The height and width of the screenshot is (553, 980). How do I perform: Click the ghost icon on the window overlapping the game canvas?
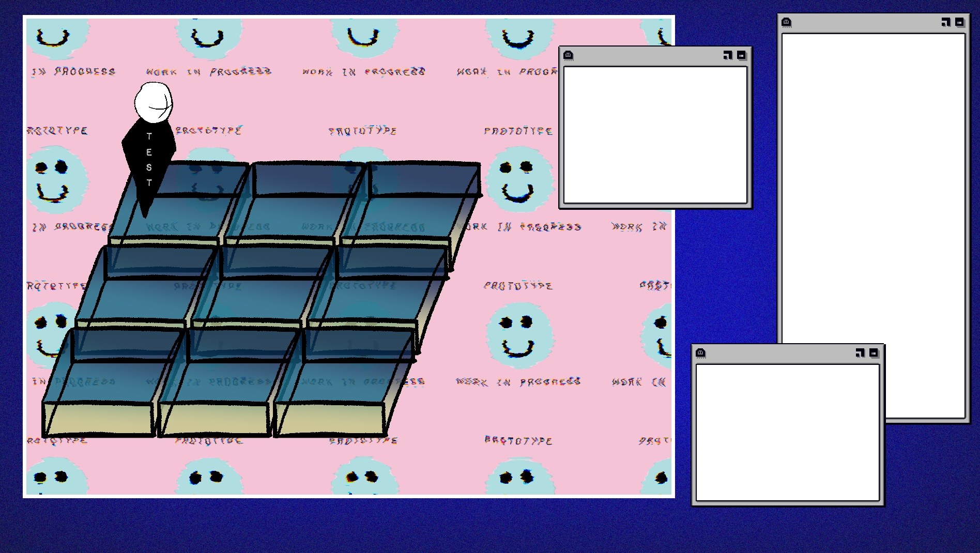pyautogui.click(x=568, y=55)
